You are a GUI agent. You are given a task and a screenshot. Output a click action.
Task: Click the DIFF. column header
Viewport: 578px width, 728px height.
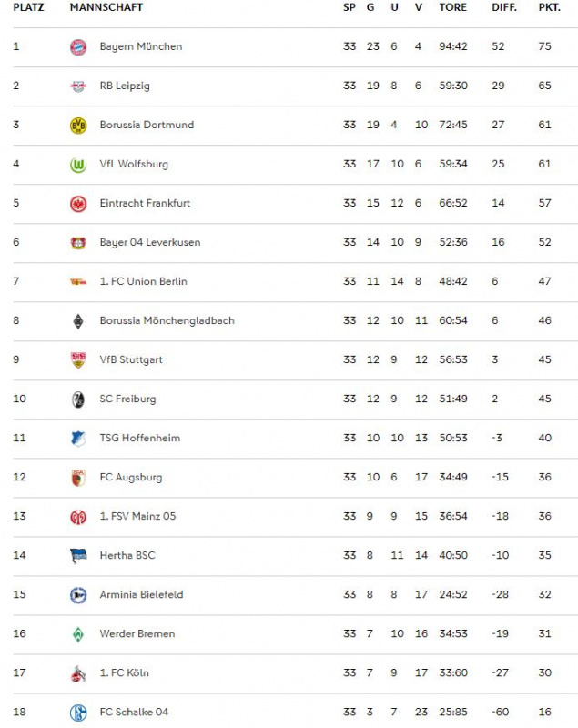(504, 7)
